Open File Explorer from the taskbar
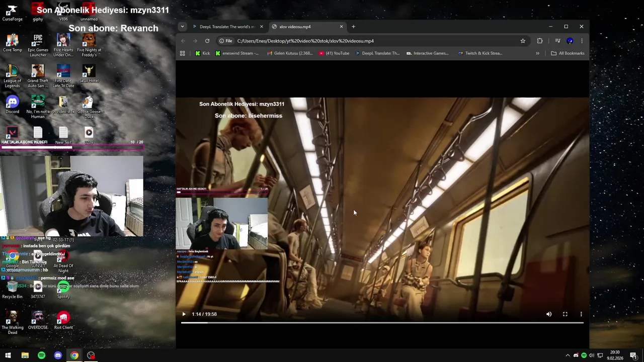Viewport: 644px width, 362px height. (x=25, y=355)
